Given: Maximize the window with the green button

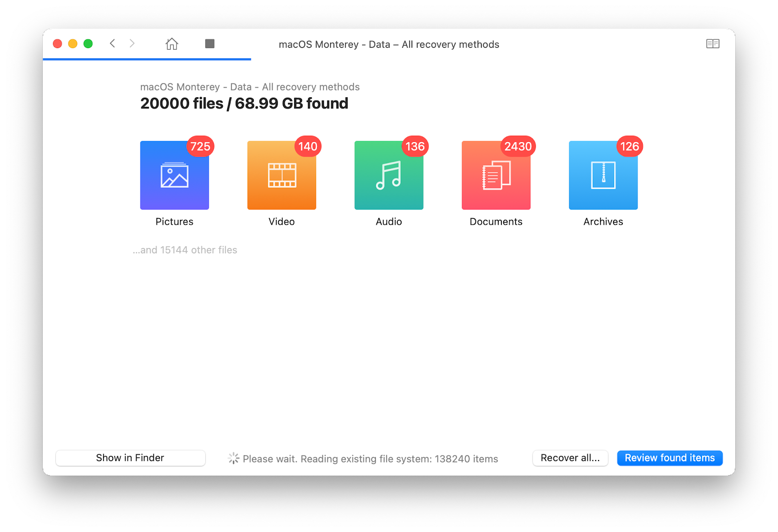Looking at the screenshot, I should tap(88, 44).
